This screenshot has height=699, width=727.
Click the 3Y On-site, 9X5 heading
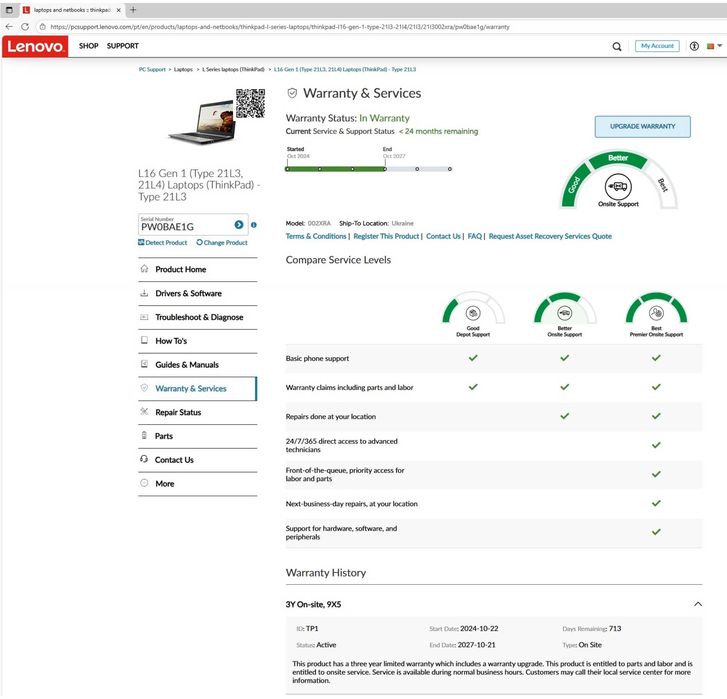pyautogui.click(x=313, y=604)
